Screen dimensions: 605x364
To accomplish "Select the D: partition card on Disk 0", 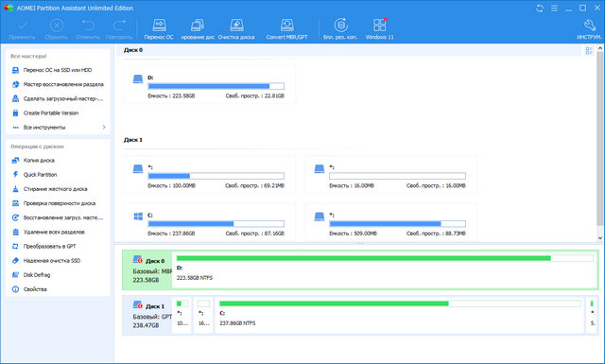I will [210, 85].
